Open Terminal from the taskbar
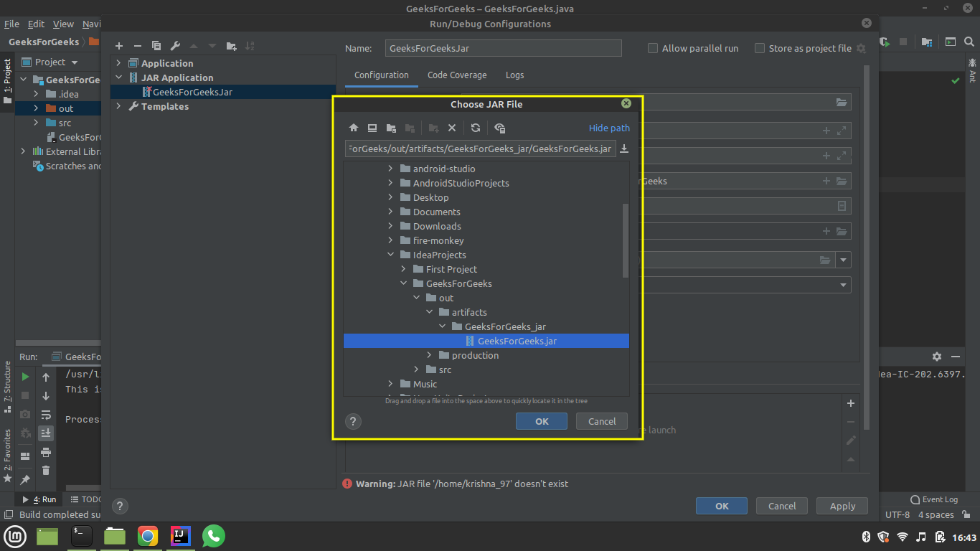The image size is (980, 551). [81, 536]
